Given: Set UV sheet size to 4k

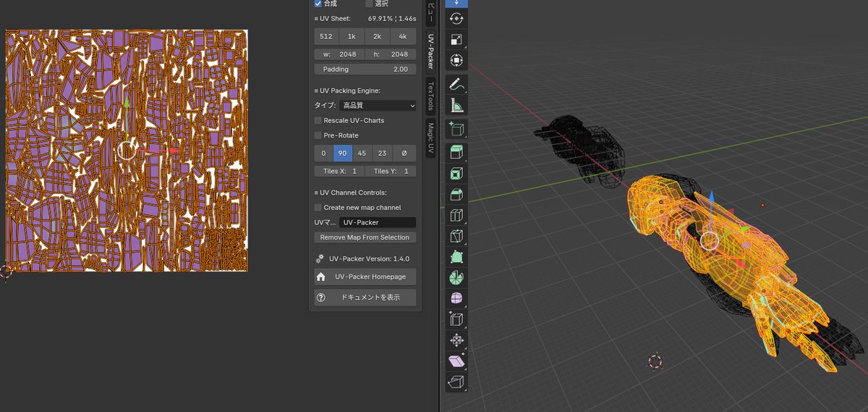Looking at the screenshot, I should 404,37.
